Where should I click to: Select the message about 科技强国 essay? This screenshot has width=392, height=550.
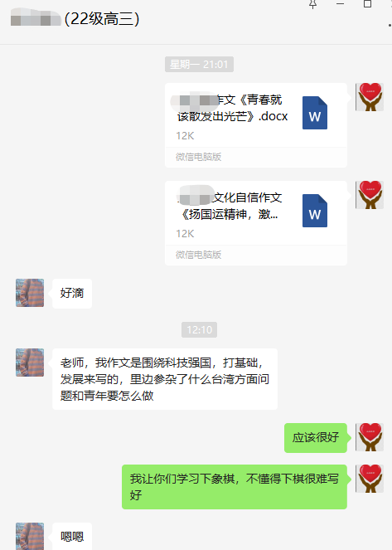click(165, 379)
